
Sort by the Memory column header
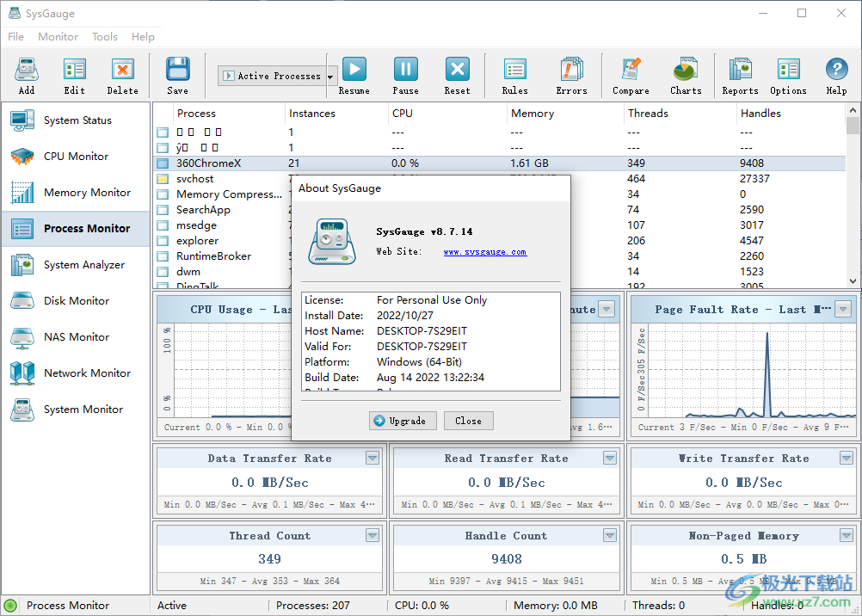564,114
